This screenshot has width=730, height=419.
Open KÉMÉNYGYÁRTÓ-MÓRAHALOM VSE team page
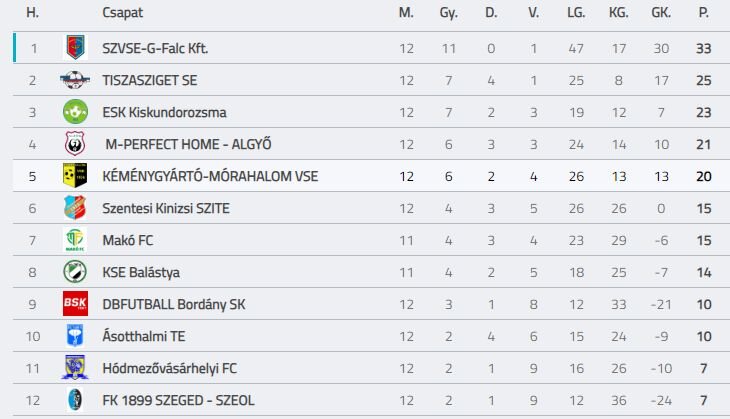tap(210, 176)
